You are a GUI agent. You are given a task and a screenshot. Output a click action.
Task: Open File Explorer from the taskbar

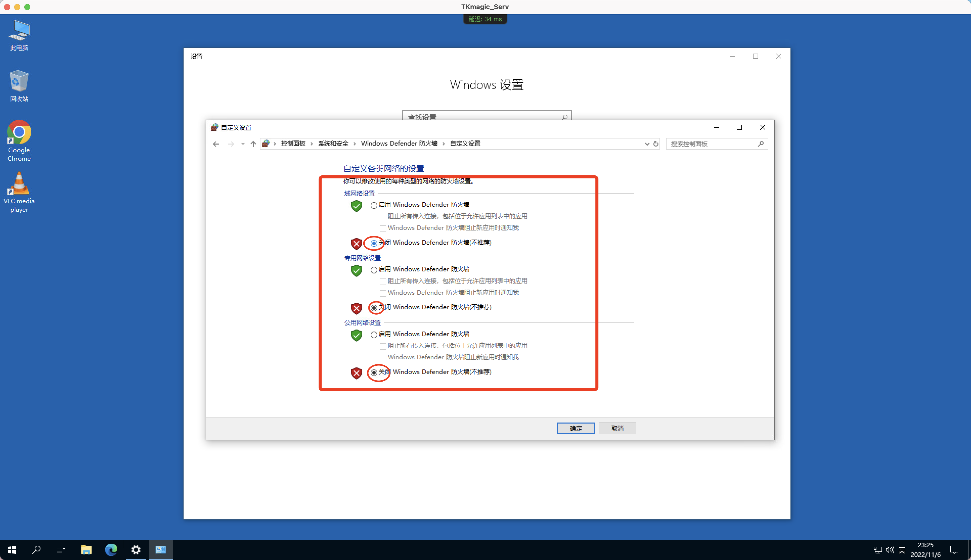pyautogui.click(x=86, y=550)
